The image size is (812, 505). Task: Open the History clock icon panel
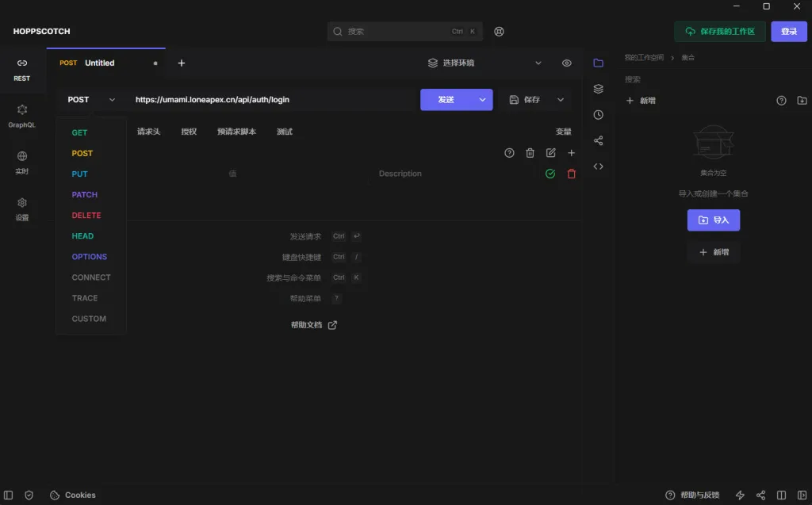click(x=598, y=115)
